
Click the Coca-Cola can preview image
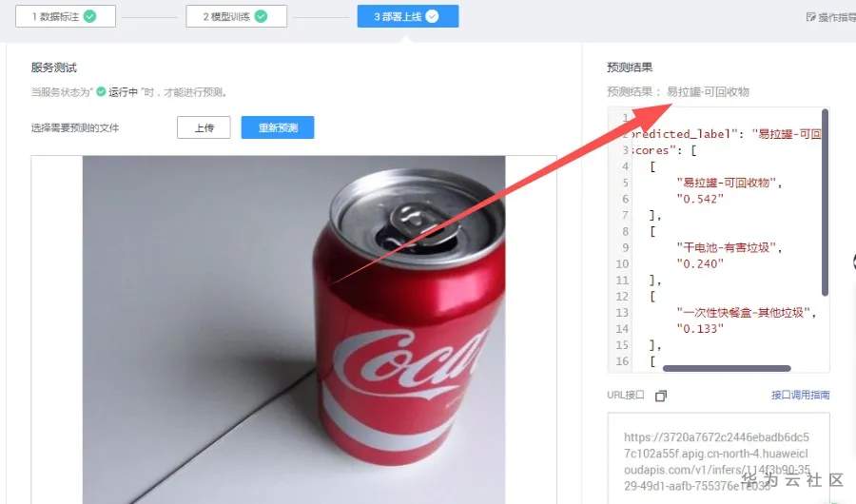294,330
